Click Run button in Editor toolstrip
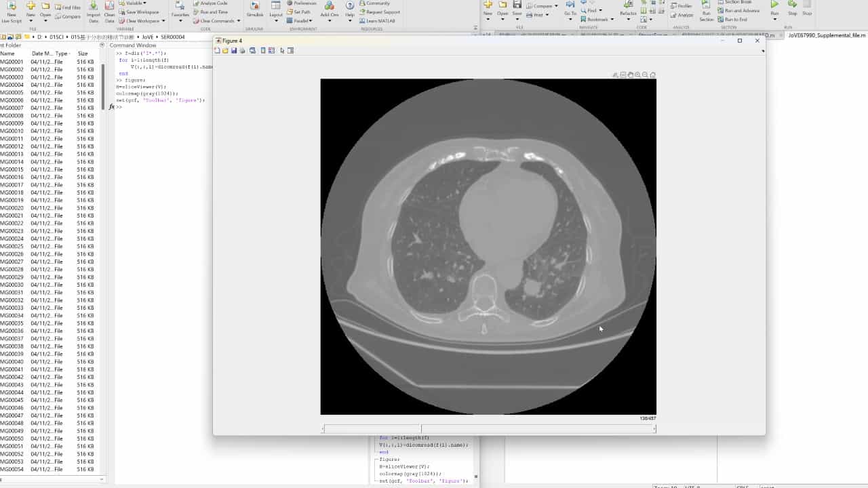868x488 pixels. [774, 7]
